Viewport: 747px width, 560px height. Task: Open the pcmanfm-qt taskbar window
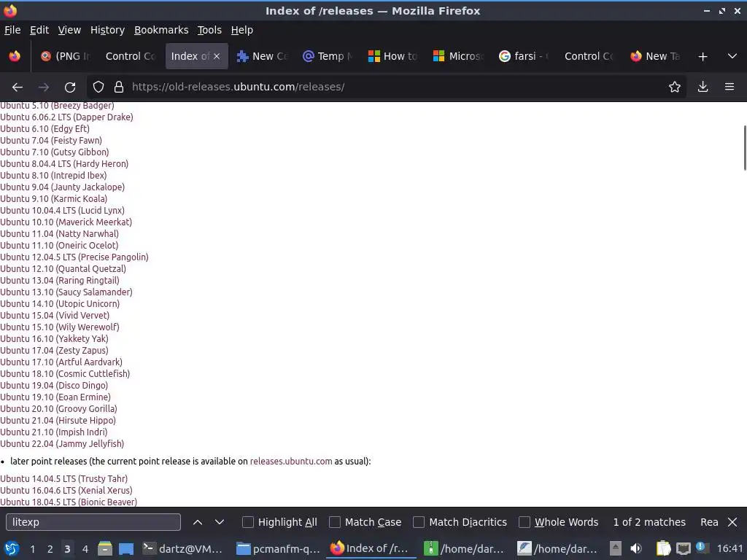click(278, 548)
